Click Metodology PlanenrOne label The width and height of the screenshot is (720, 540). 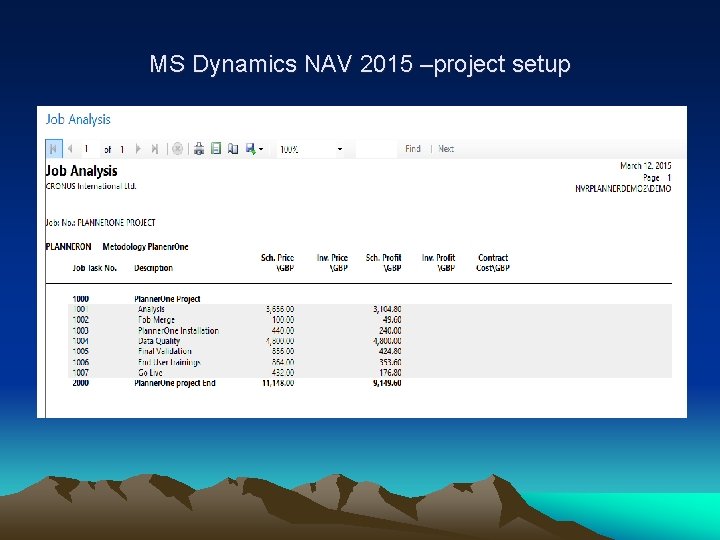pos(146,247)
